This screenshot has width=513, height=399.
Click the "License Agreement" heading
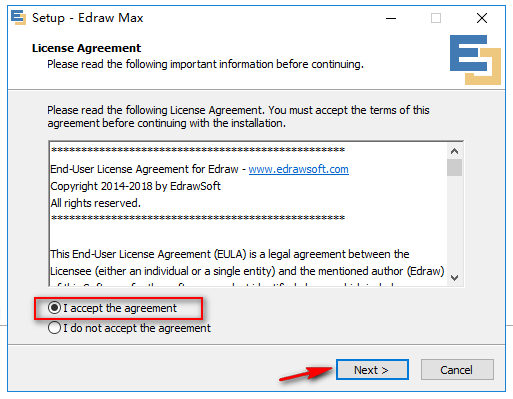[x=87, y=48]
